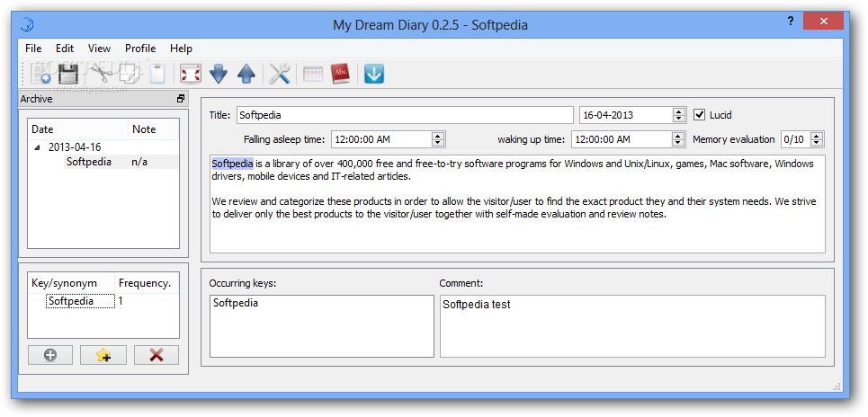Screen dimensions: 868x417
Task: Click the blue up arrow toolbar icon
Action: point(246,74)
